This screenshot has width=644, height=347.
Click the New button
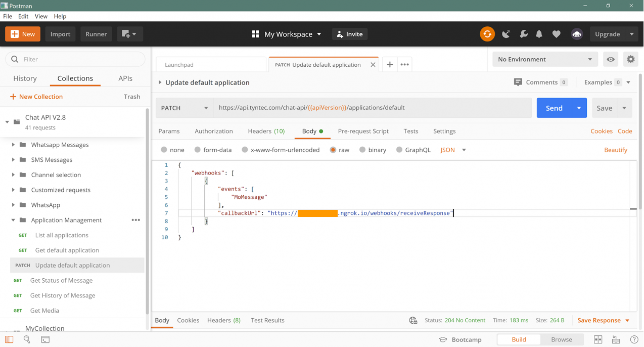(x=23, y=34)
